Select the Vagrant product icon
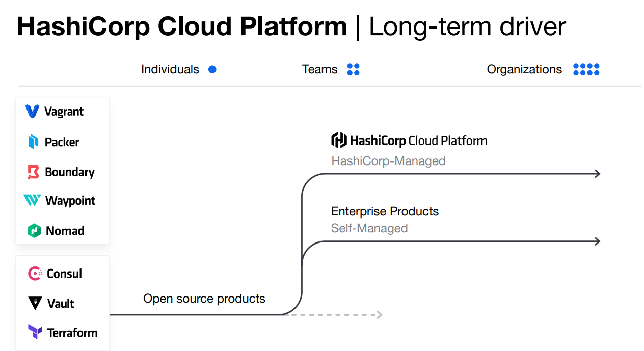The image size is (644, 351). tap(32, 111)
